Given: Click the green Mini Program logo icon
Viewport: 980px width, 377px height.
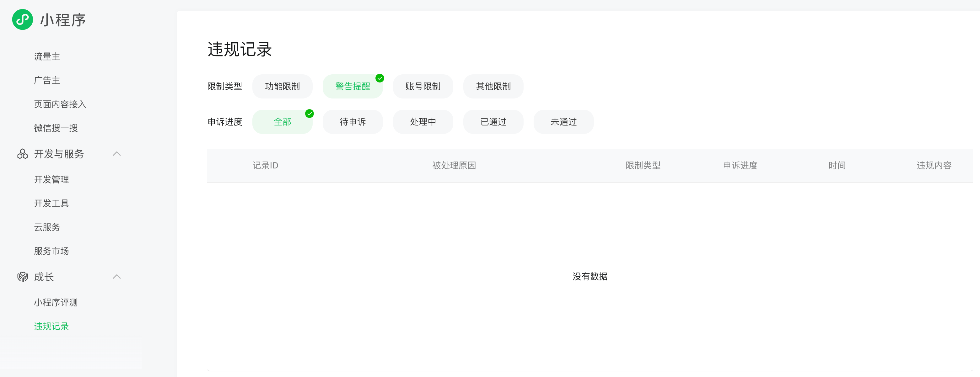Looking at the screenshot, I should coord(23,20).
